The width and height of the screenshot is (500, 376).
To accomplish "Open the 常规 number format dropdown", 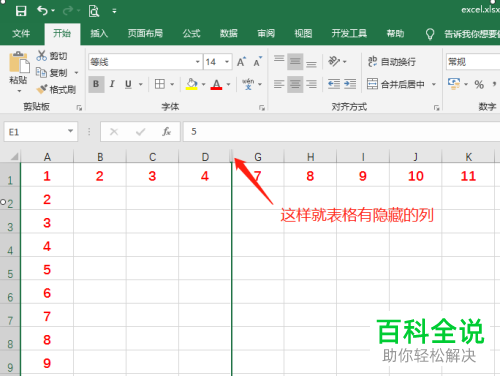I will [473, 62].
